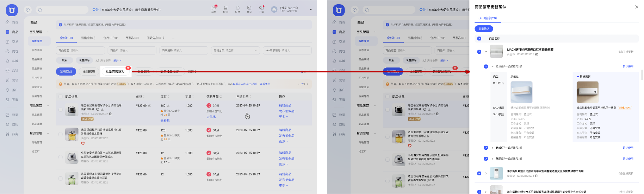Open 客服 in left screen sidebar
The image size is (644, 194).
pyautogui.click(x=12, y=99)
